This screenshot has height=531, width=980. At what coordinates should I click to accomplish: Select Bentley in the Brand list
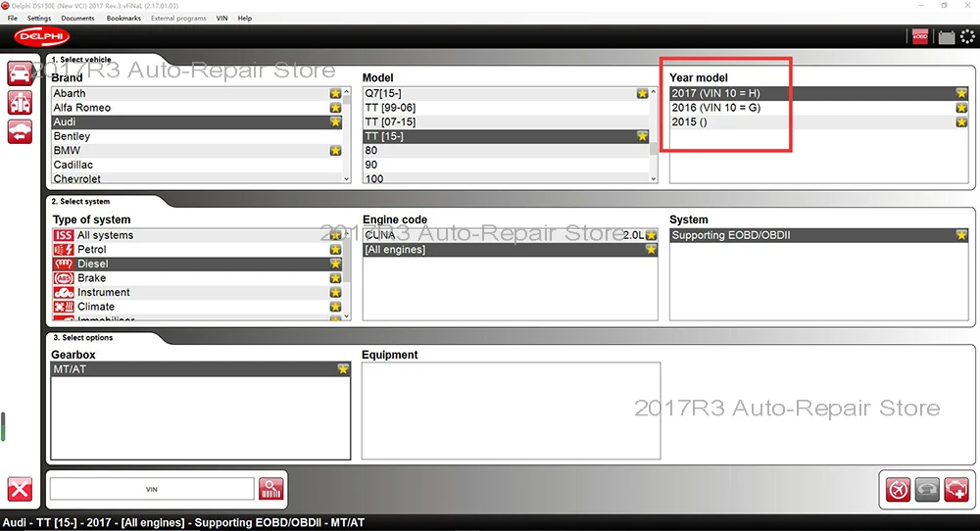point(198,136)
